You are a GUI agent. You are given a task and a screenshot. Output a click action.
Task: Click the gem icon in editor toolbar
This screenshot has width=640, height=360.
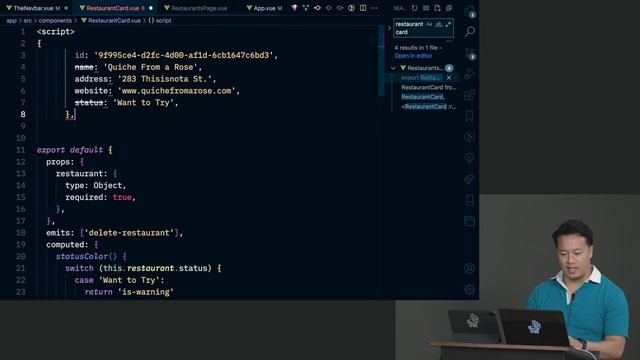click(294, 8)
